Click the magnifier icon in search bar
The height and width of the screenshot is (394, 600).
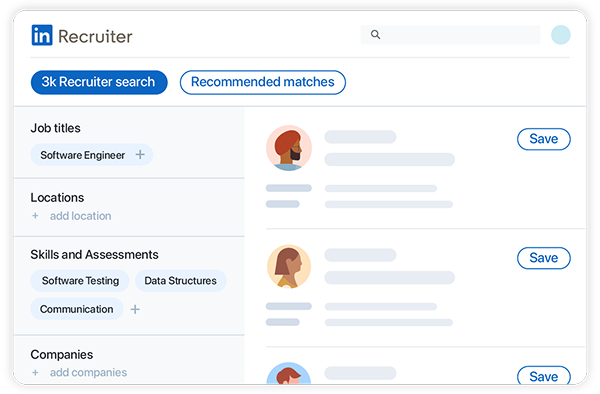coord(375,34)
